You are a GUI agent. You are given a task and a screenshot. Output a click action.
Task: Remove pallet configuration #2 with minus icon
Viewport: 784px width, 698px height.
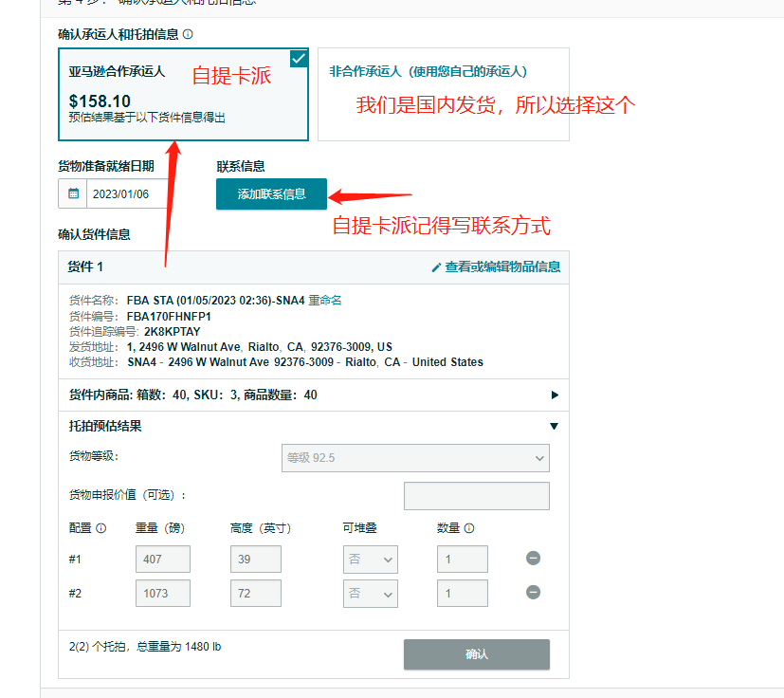[x=533, y=593]
